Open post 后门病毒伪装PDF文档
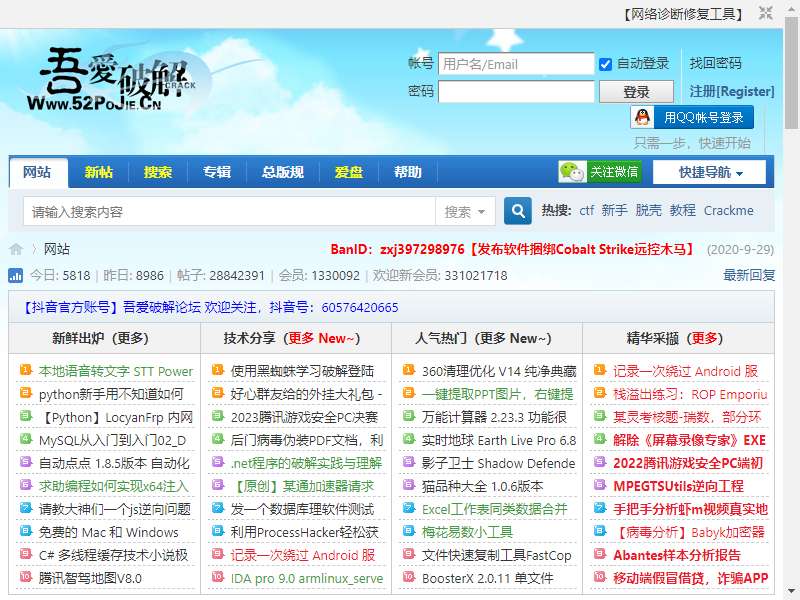This screenshot has width=800, height=600. tap(307, 440)
